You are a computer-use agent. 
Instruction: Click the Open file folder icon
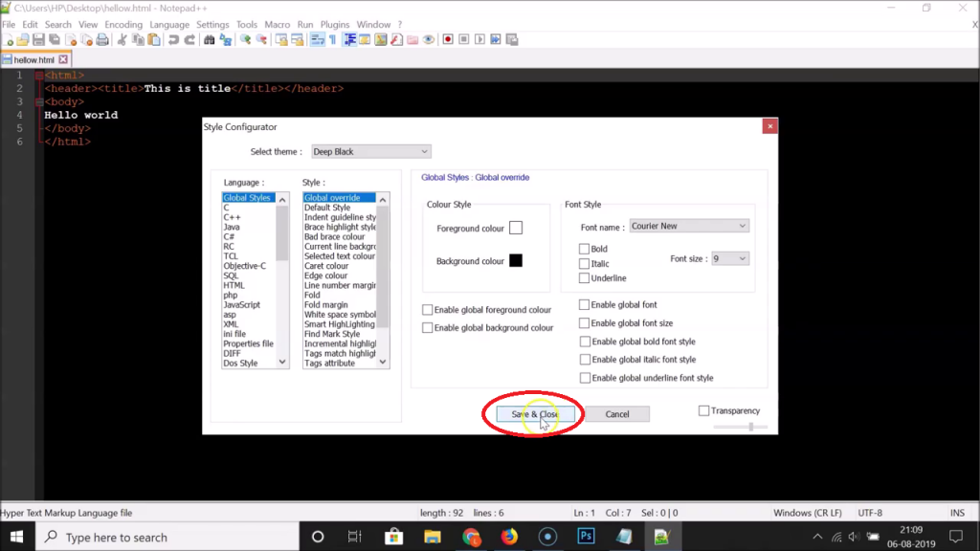[x=23, y=40]
